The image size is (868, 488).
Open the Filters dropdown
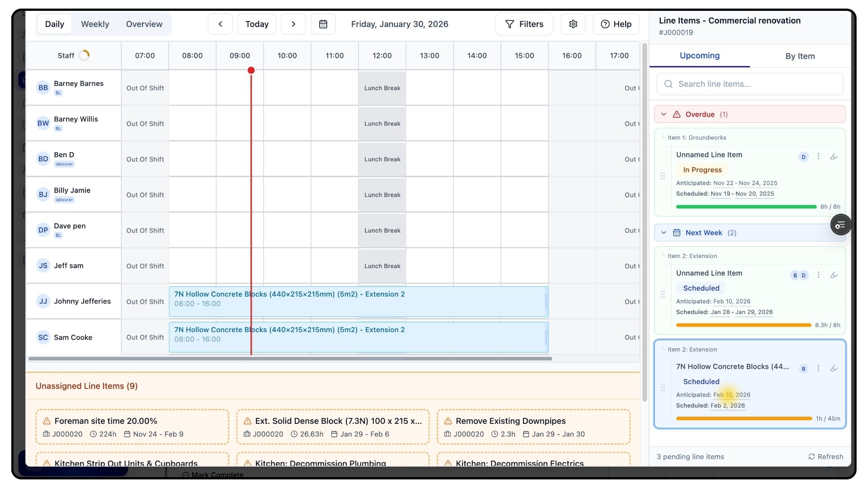(524, 24)
